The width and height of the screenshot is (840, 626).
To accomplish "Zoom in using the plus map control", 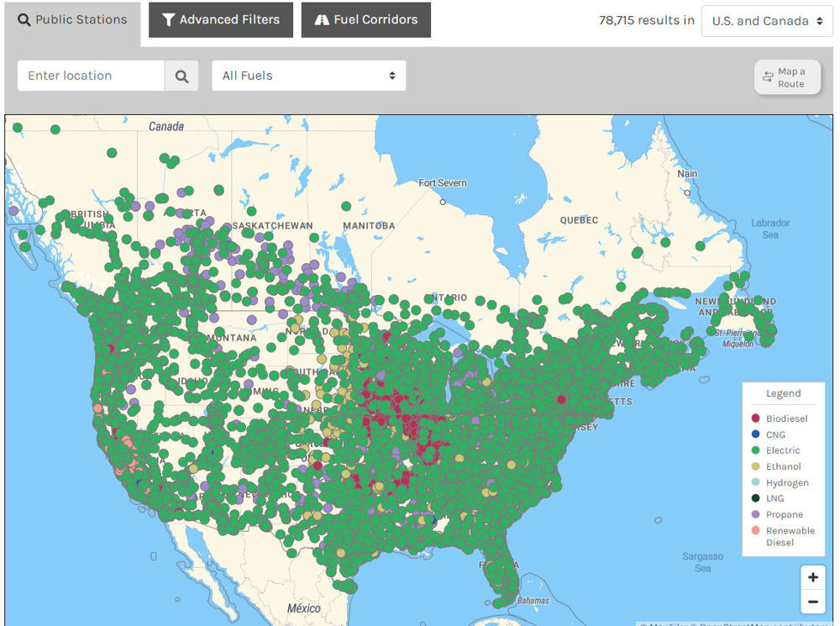I will tap(813, 577).
